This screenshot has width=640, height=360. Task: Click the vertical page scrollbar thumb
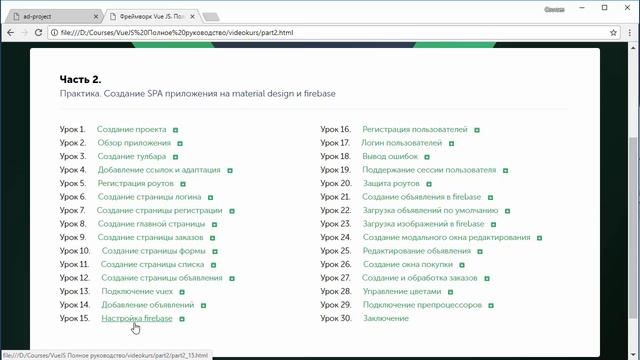coord(633,228)
